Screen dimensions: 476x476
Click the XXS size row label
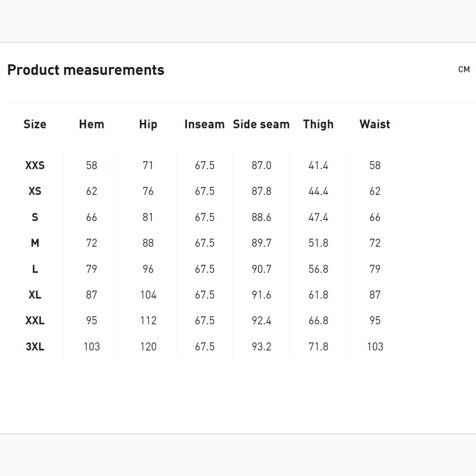click(x=35, y=165)
